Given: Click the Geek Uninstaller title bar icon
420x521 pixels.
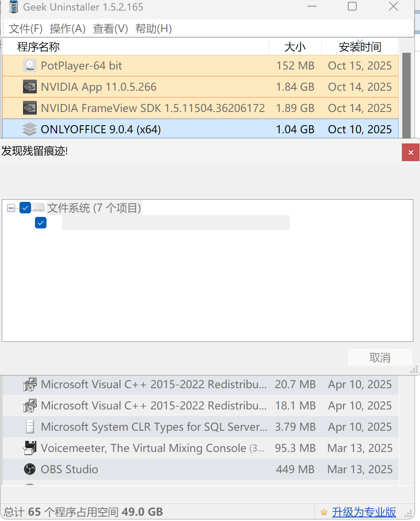Looking at the screenshot, I should (14, 7).
